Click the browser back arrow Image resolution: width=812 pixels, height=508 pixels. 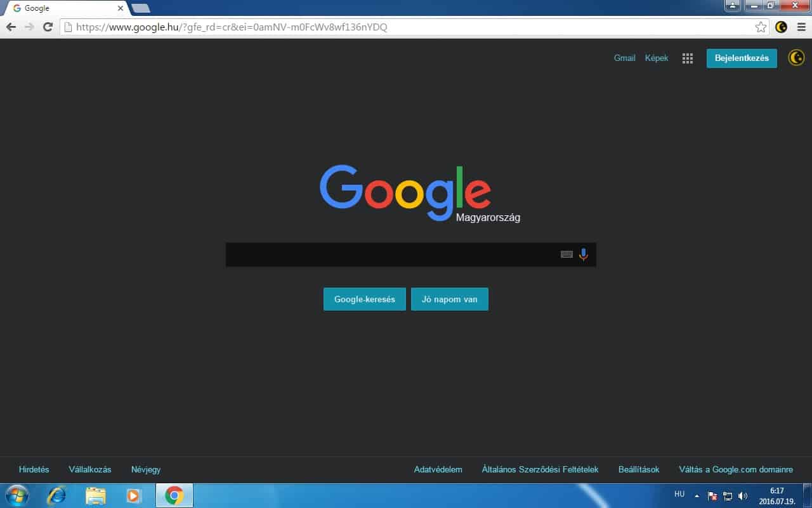pos(11,27)
